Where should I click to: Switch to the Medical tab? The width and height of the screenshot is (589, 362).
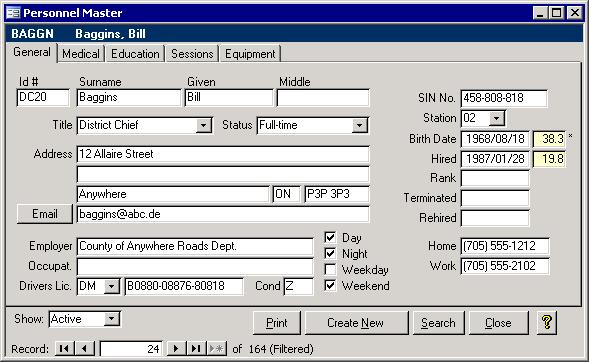[x=81, y=54]
